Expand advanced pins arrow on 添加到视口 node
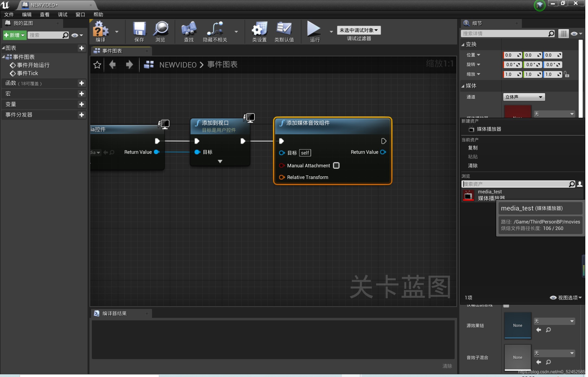The width and height of the screenshot is (588, 377). pyautogui.click(x=220, y=162)
